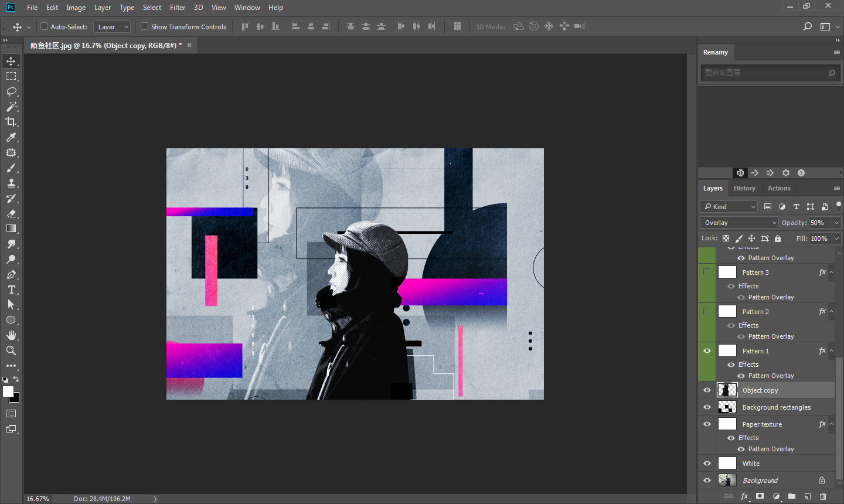Image resolution: width=844 pixels, height=504 pixels.
Task: Collapse Pattern 2 layer effects
Action: [831, 311]
